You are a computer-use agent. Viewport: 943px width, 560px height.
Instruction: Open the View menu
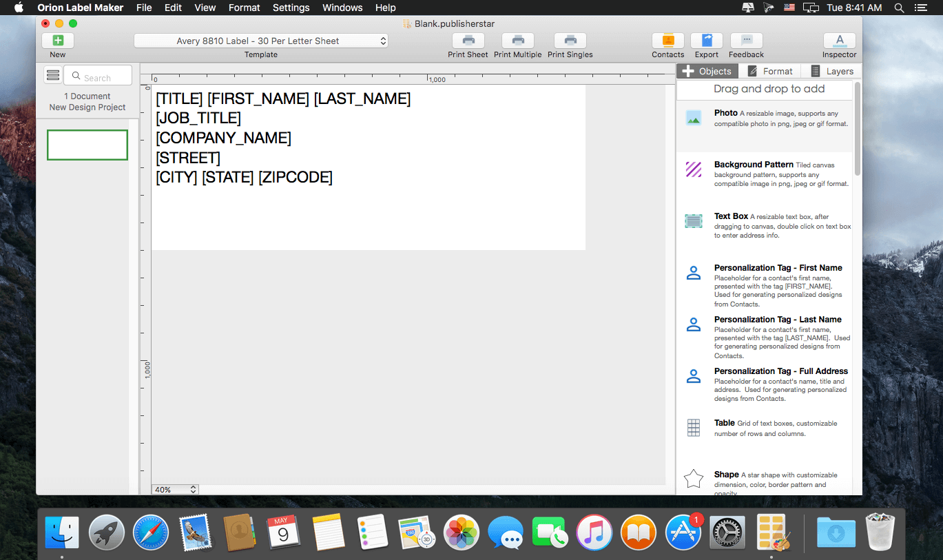(x=205, y=8)
